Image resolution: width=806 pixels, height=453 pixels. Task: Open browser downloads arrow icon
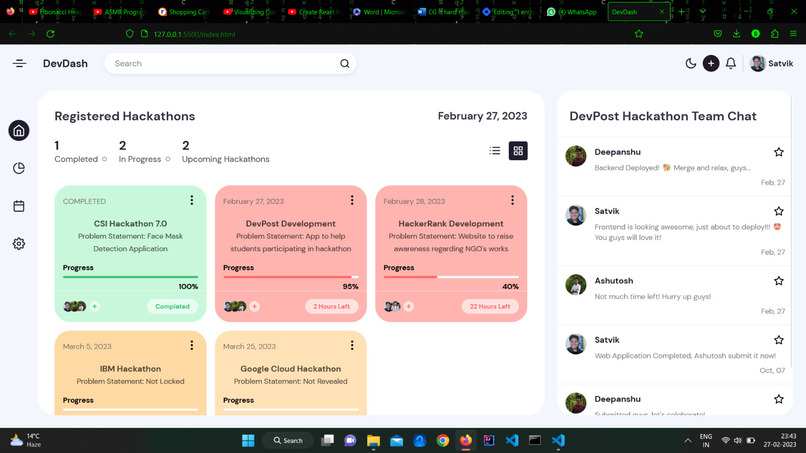pyautogui.click(x=737, y=33)
